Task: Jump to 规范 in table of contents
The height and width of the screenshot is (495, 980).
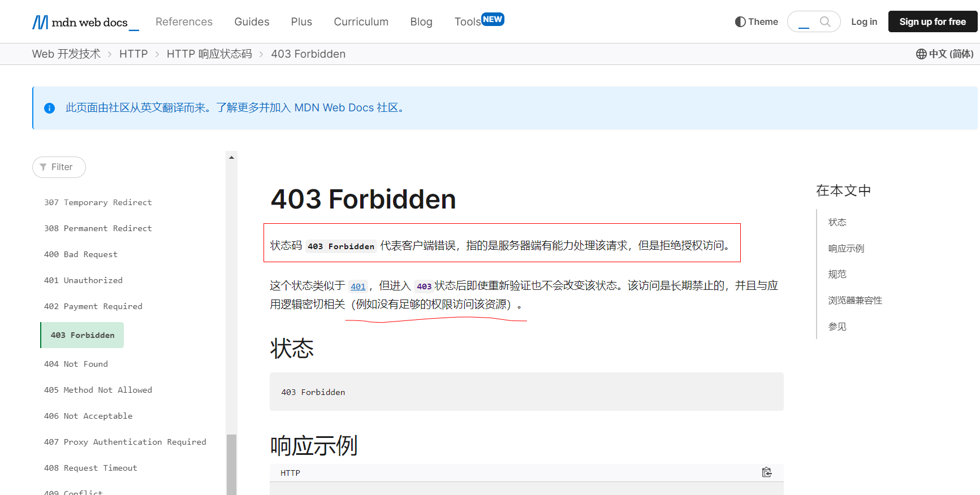Action: click(x=837, y=274)
